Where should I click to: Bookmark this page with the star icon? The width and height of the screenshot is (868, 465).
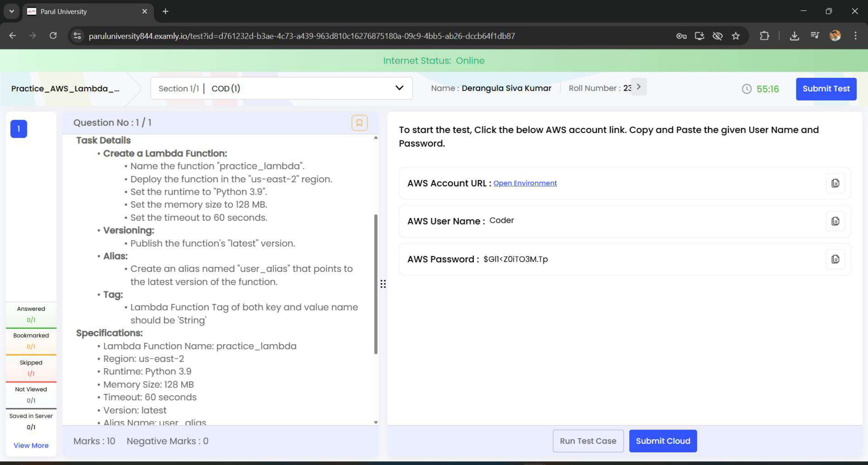click(x=736, y=36)
